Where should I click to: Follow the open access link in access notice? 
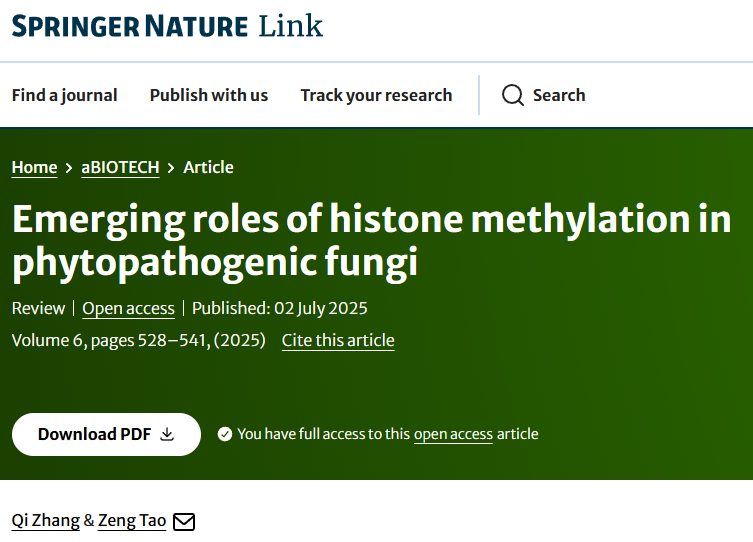click(453, 434)
